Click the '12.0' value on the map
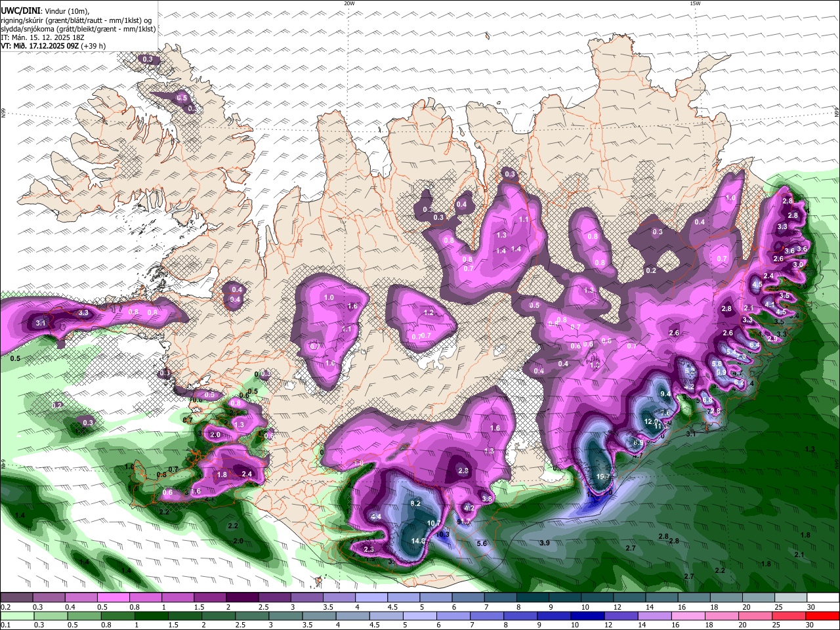This screenshot has height=630, width=840. [651, 421]
